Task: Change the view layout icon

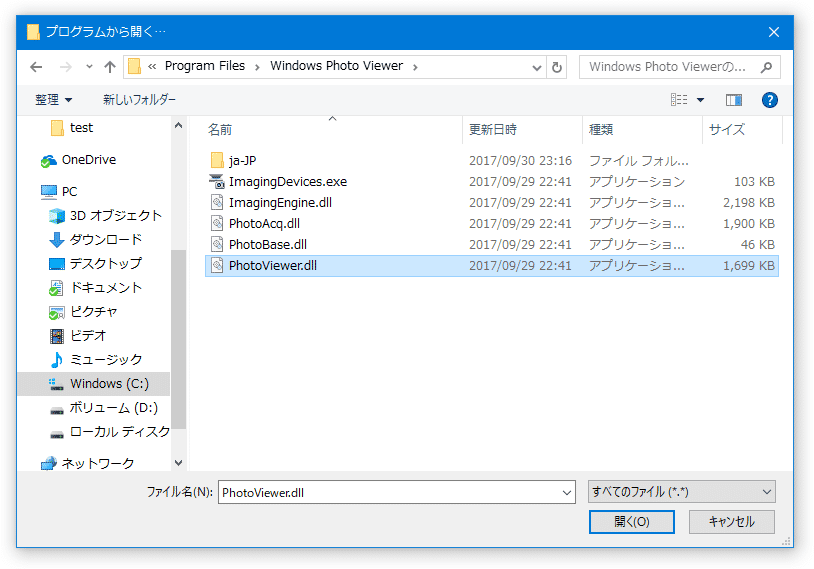Action: [679, 100]
